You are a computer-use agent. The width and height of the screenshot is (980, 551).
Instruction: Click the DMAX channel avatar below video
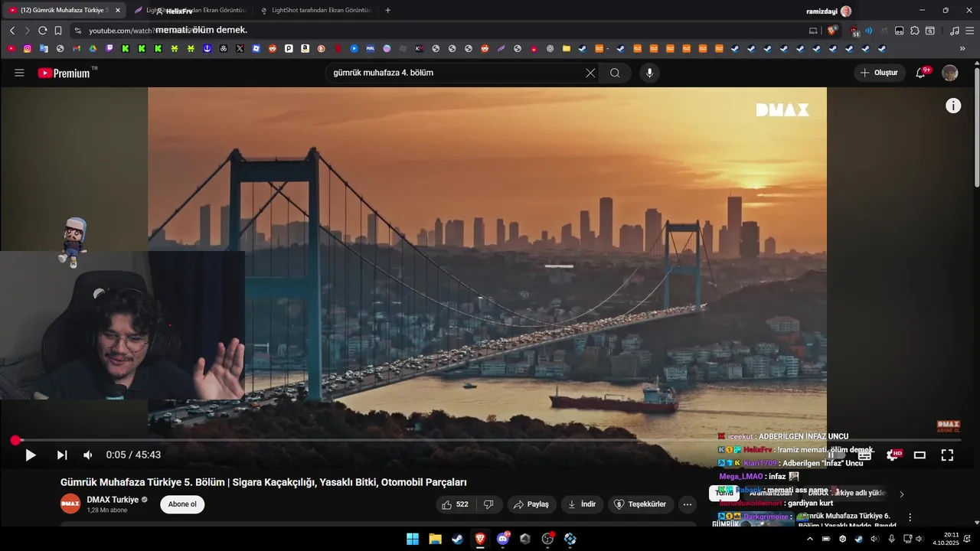(x=70, y=504)
